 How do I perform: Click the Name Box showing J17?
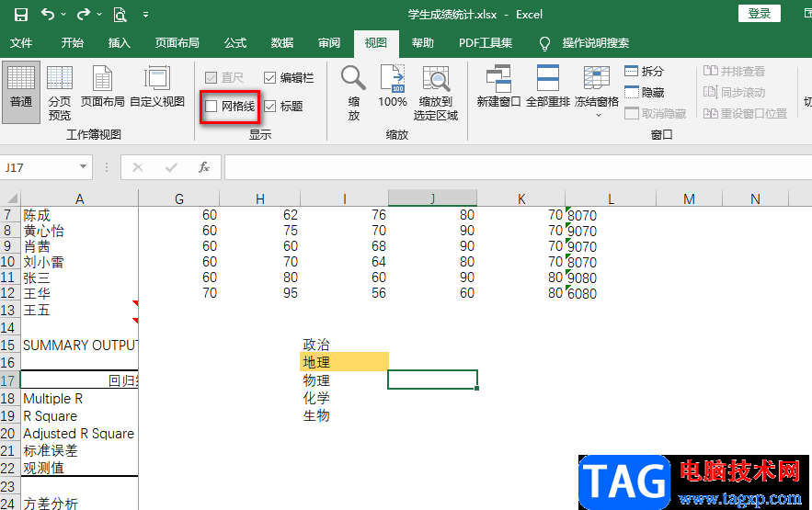(39, 167)
